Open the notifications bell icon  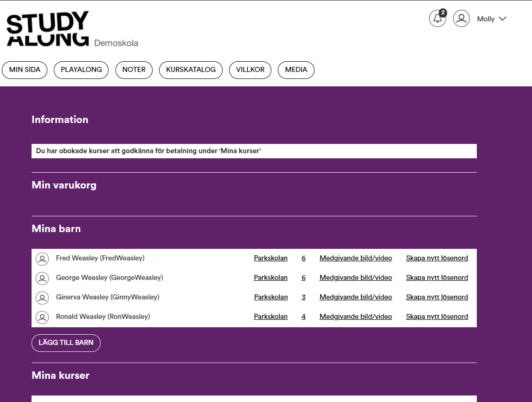(x=437, y=19)
